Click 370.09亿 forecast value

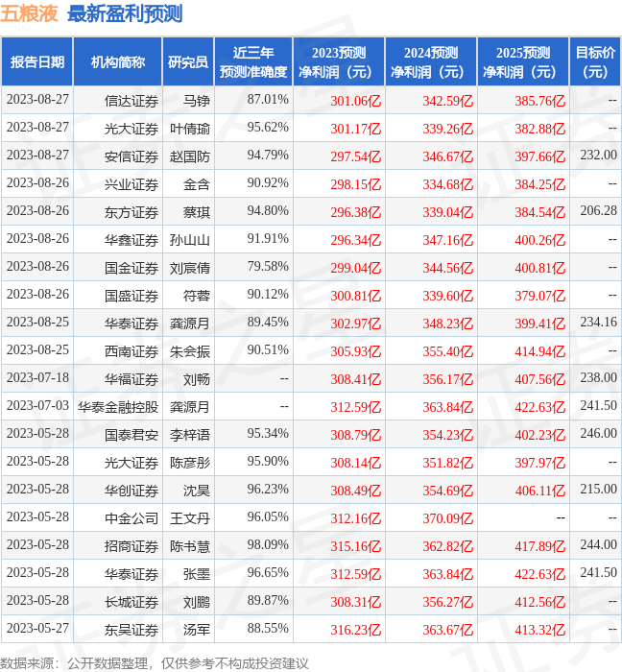coord(448,519)
